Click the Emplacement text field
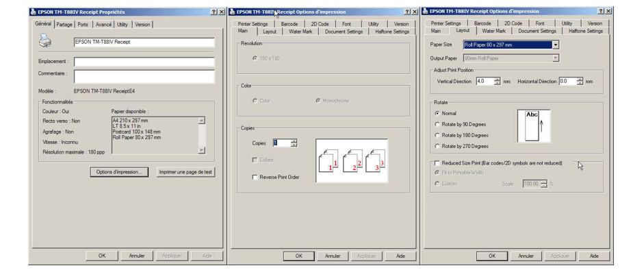644x279 pixels. tap(144, 62)
